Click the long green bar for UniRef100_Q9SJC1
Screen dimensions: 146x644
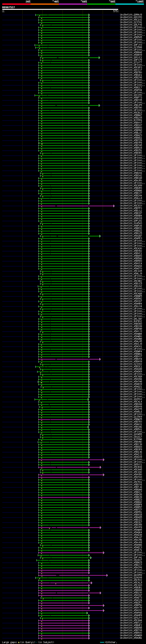point(70,58)
